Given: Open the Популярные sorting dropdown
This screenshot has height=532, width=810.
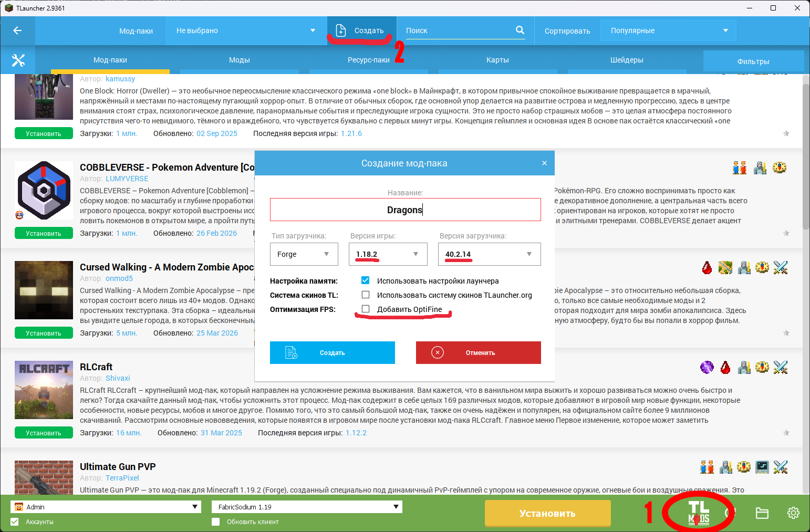Looking at the screenshot, I should [x=668, y=30].
